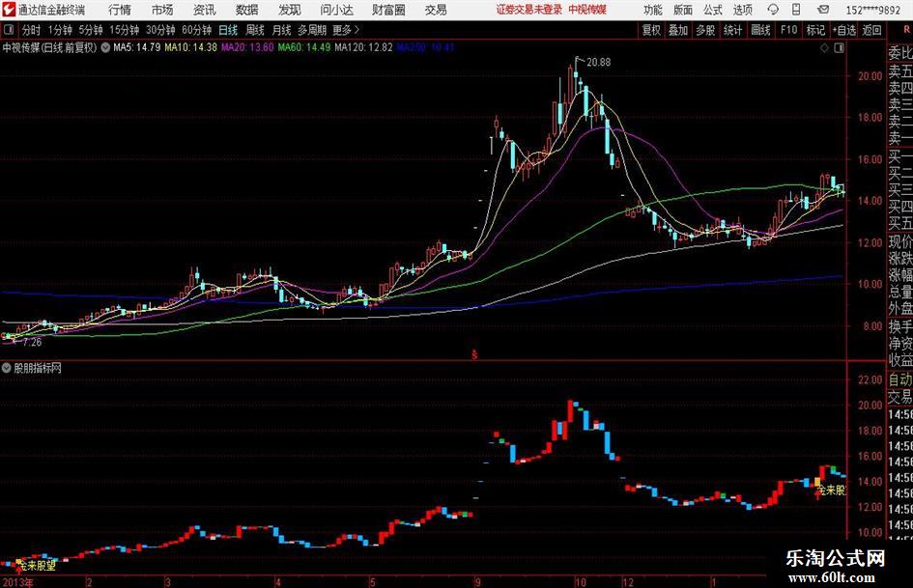Toggle the right panel icon above chart
913x588 pixels.
point(839,48)
